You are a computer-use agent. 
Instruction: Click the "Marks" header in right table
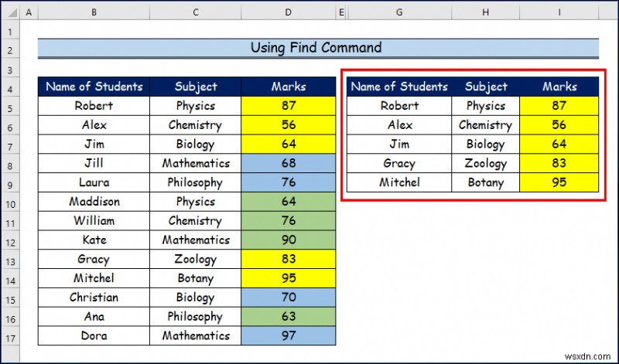click(559, 87)
